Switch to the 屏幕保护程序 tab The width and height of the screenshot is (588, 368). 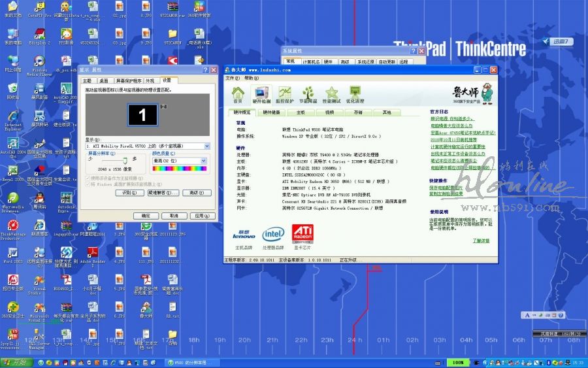(128, 80)
